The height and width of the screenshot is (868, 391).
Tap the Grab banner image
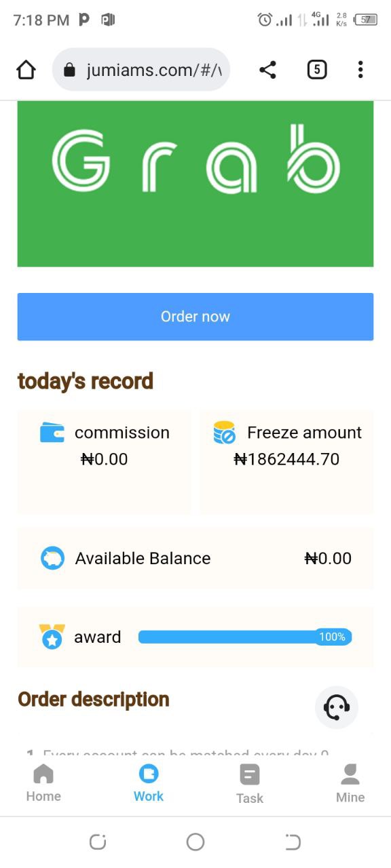click(195, 184)
